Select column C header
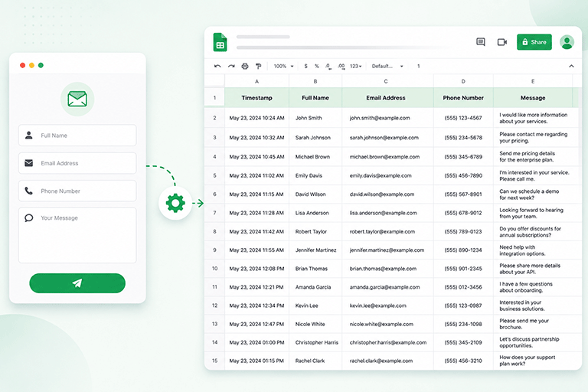Viewport: 588px width, 392px height. pyautogui.click(x=386, y=81)
